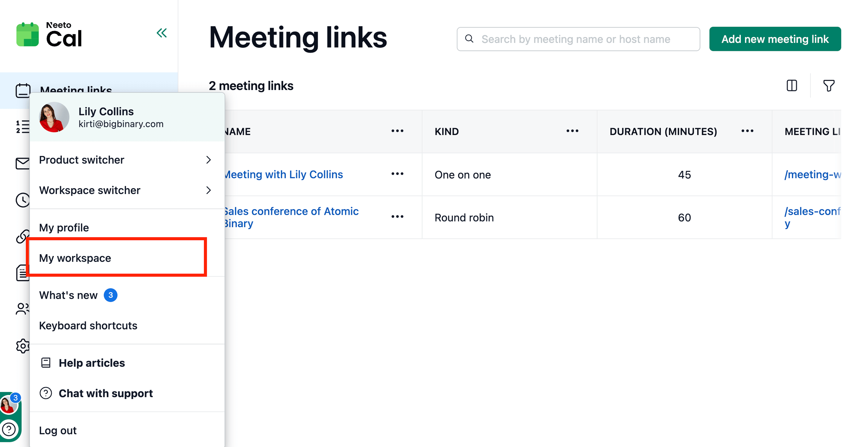This screenshot has height=447, width=868.
Task: Click the Neeto Cal logo
Action: [49, 35]
